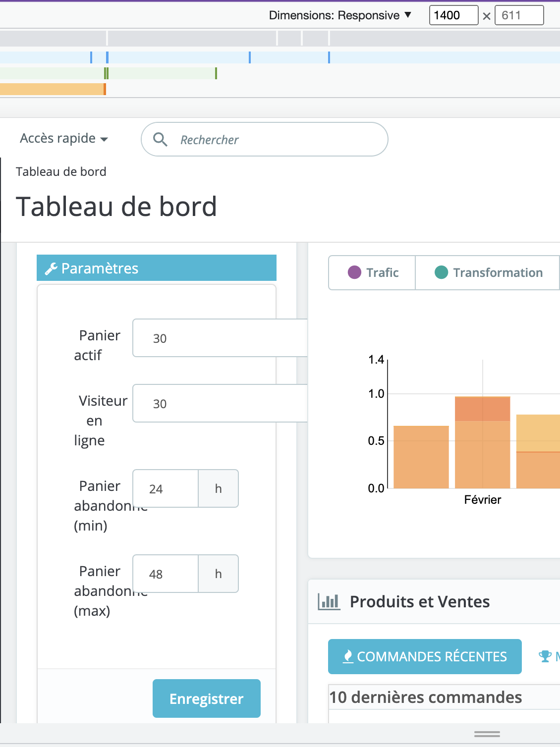This screenshot has height=747, width=560.
Task: Select the Trafic chart tab
Action: (x=372, y=272)
